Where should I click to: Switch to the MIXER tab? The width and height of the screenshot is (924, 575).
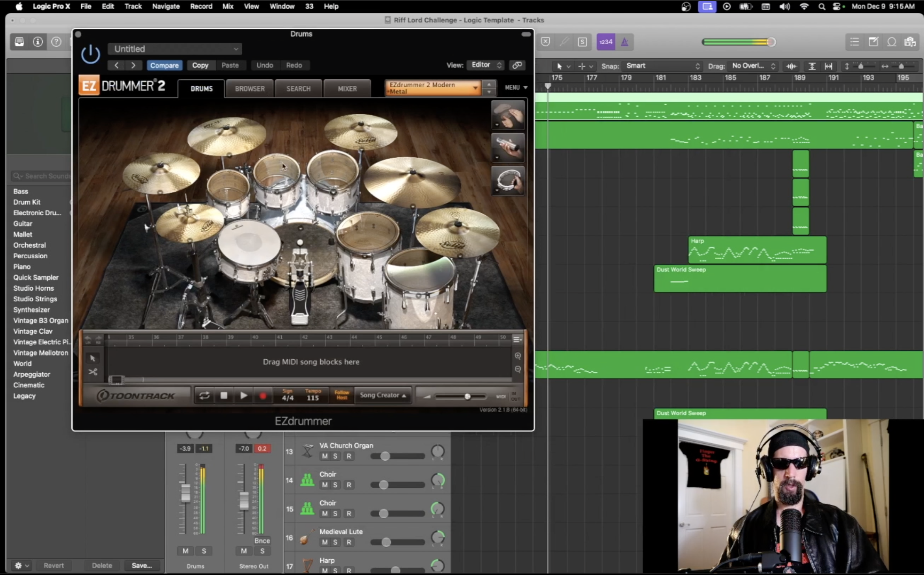pos(347,89)
